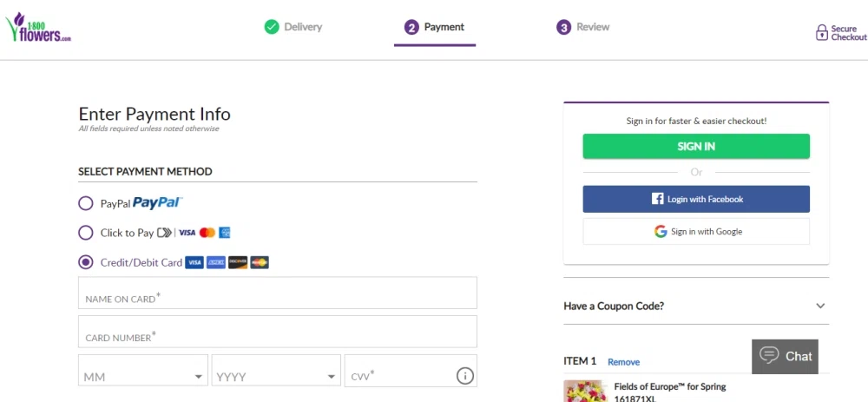Click the Remove link for Item 1
868x402 pixels.
click(623, 362)
